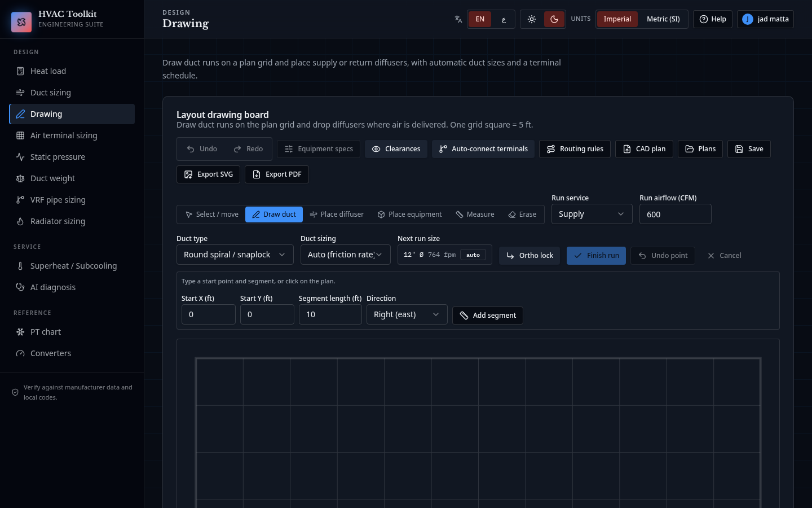Open the Run service dropdown

coord(592,214)
